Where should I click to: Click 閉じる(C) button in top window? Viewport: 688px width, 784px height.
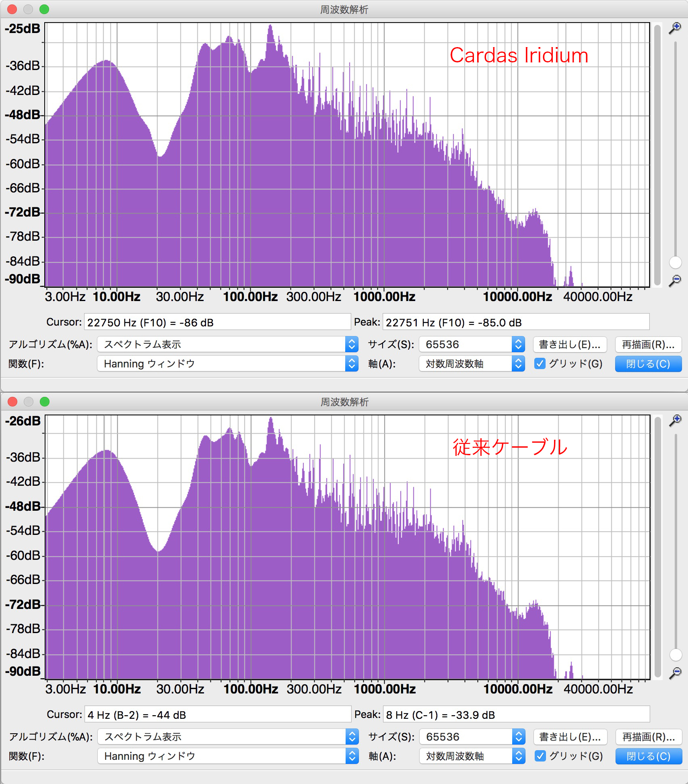tap(648, 364)
